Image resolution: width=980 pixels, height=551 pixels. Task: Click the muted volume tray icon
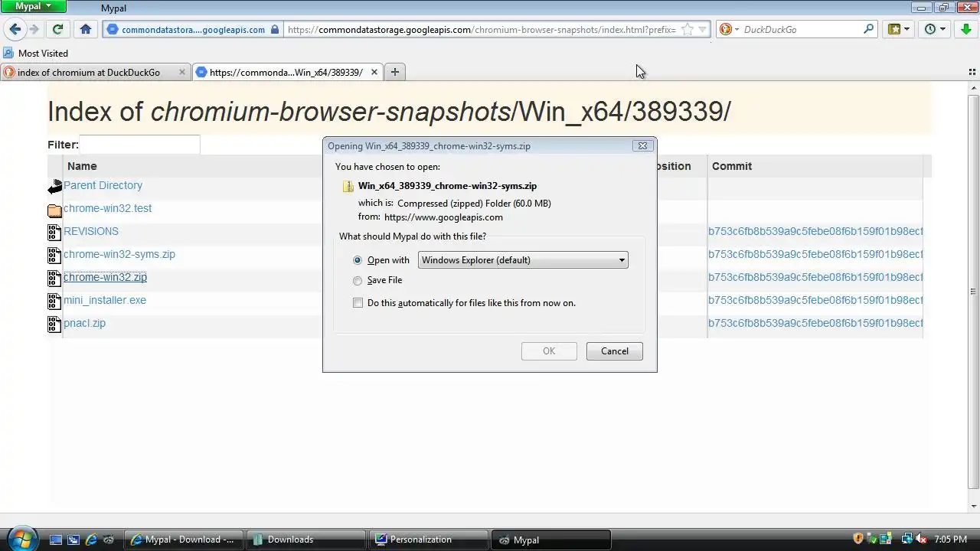[x=921, y=540]
